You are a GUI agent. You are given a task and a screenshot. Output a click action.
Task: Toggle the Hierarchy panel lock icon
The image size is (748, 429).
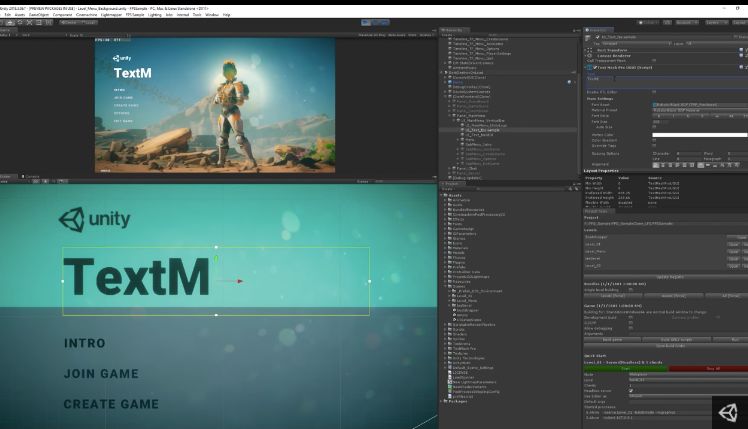point(575,30)
